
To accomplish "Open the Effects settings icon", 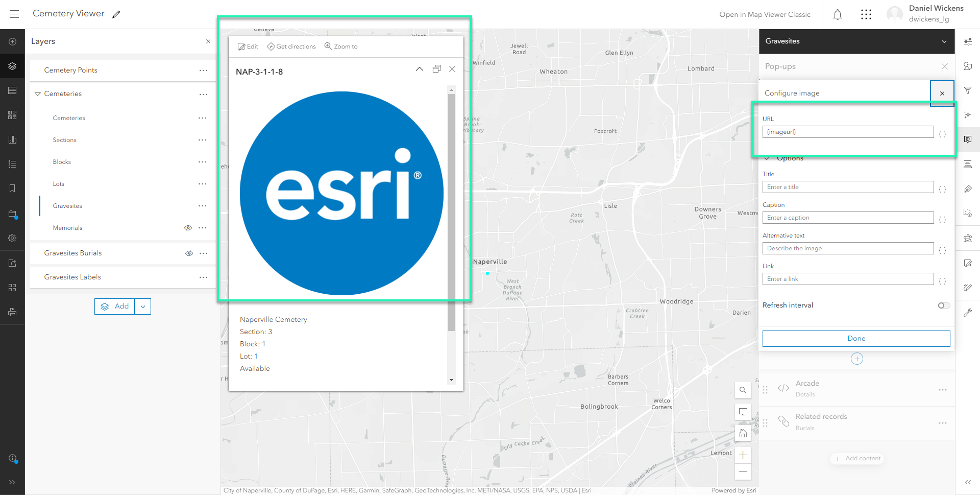I will 968,115.
